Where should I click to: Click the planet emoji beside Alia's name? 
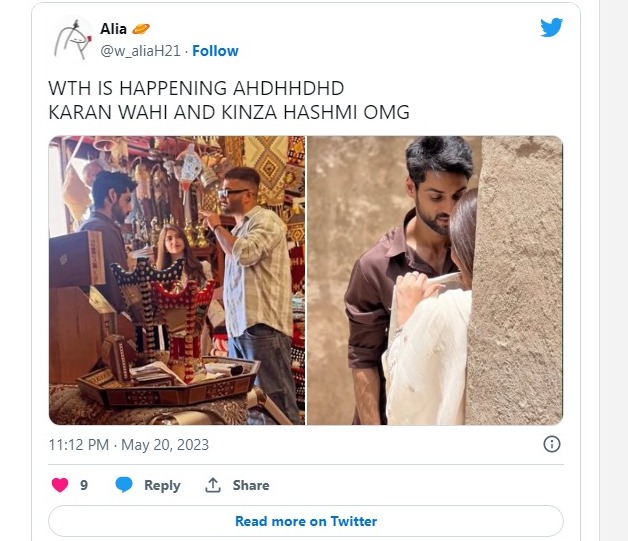pos(141,29)
